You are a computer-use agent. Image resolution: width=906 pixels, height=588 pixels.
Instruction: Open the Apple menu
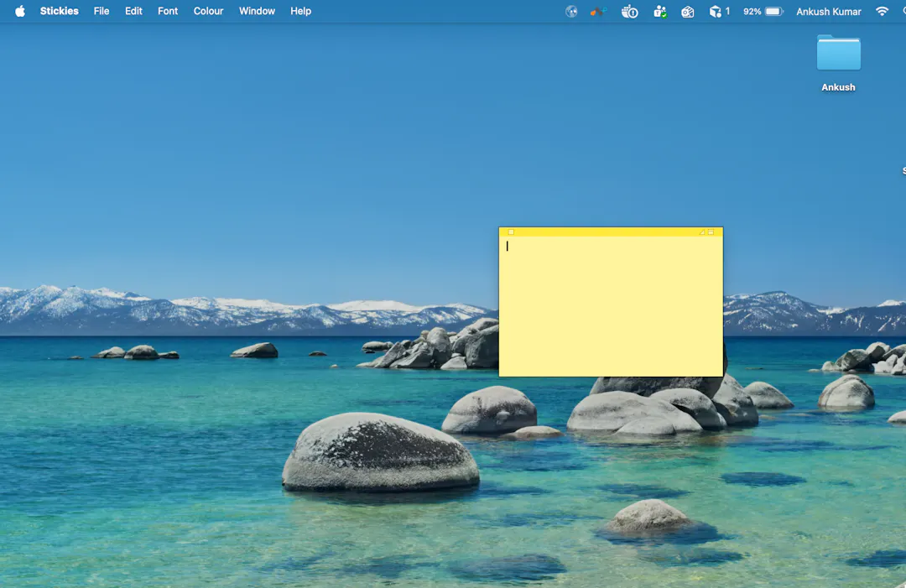coord(20,11)
